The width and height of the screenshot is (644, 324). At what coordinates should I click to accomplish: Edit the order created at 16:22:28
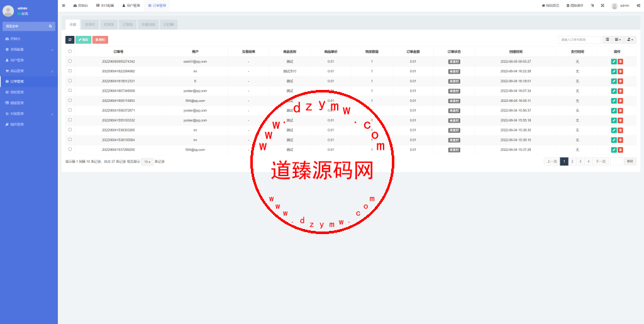pyautogui.click(x=614, y=72)
